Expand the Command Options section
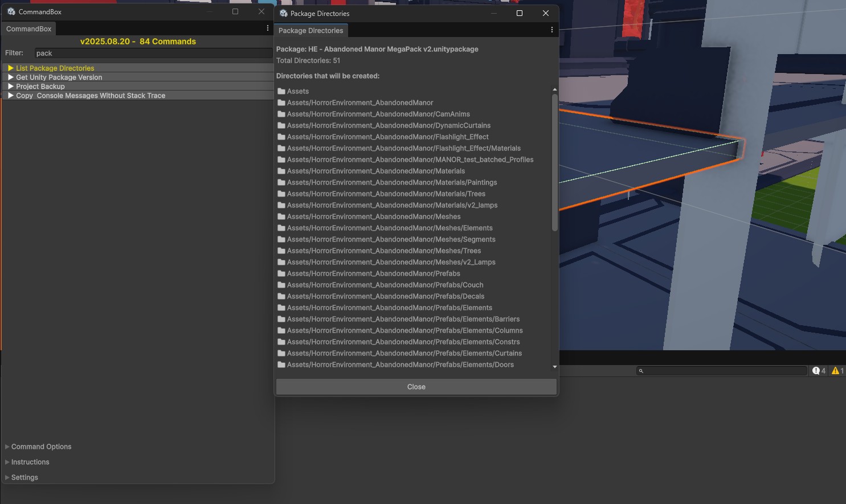 [38, 446]
